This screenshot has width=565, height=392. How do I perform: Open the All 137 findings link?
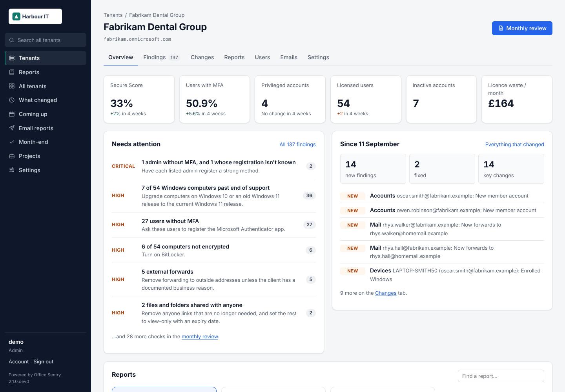pos(297,145)
